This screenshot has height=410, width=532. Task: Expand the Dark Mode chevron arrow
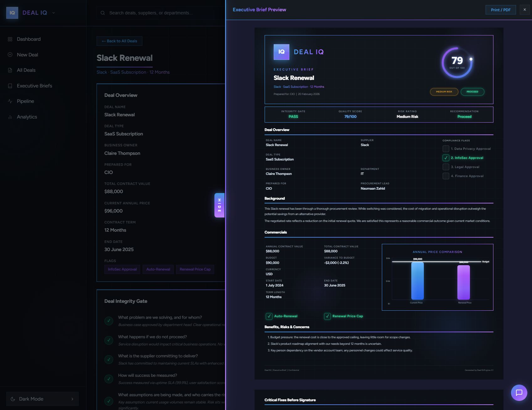tap(72, 399)
